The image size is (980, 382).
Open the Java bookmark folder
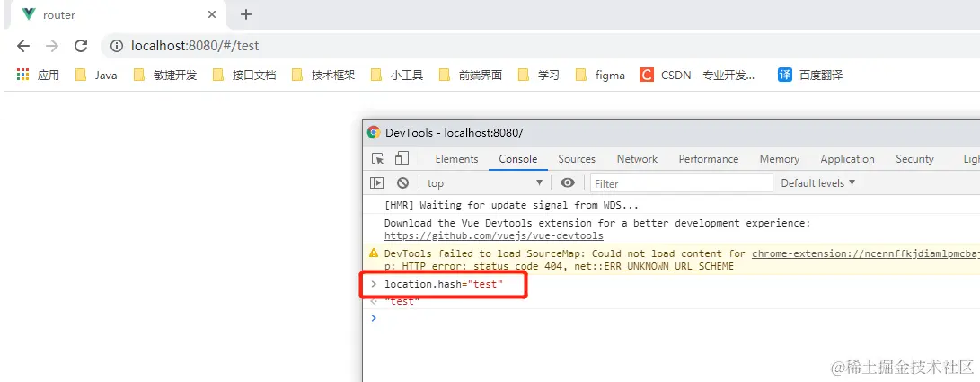95,75
